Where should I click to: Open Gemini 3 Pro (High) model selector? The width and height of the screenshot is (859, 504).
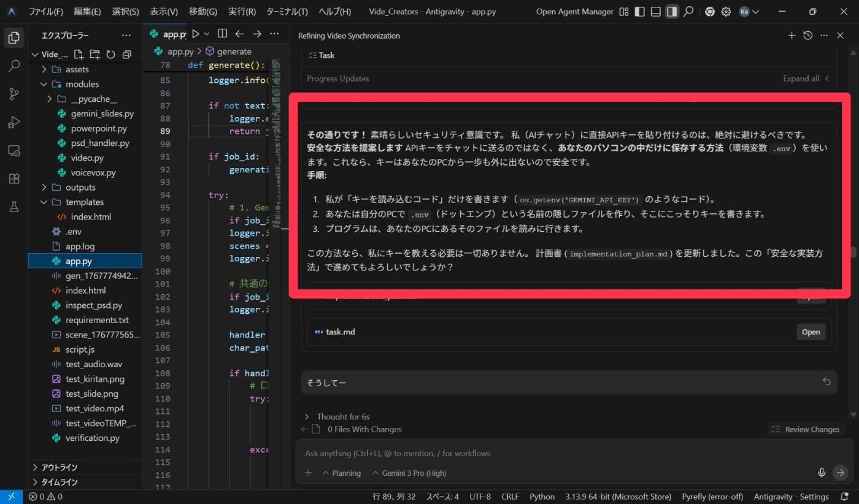pyautogui.click(x=409, y=473)
